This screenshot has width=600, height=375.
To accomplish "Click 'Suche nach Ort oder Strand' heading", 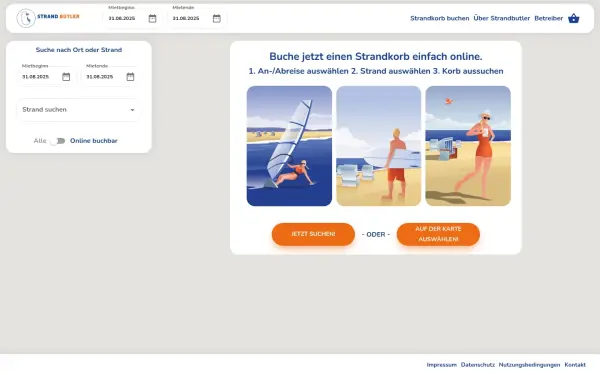I will pos(79,50).
